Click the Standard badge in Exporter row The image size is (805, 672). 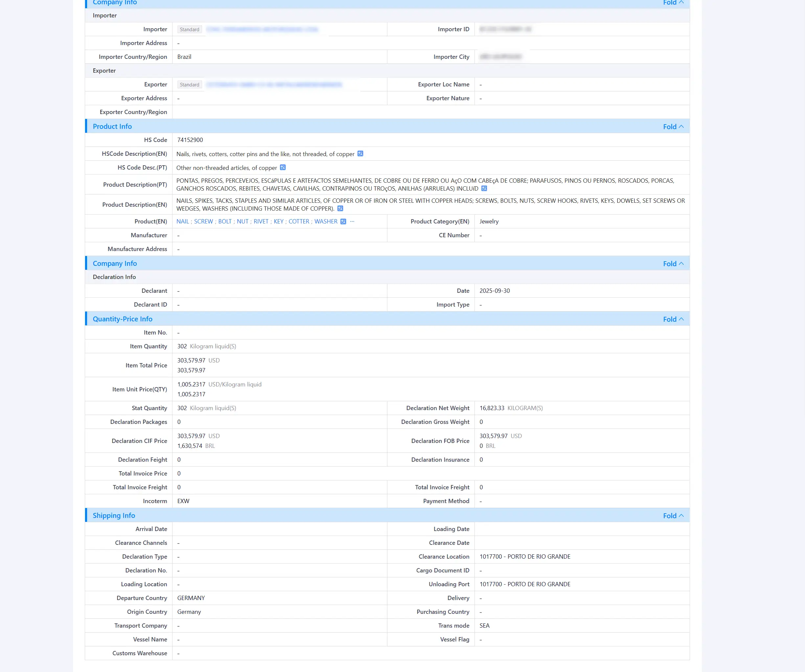coord(189,85)
